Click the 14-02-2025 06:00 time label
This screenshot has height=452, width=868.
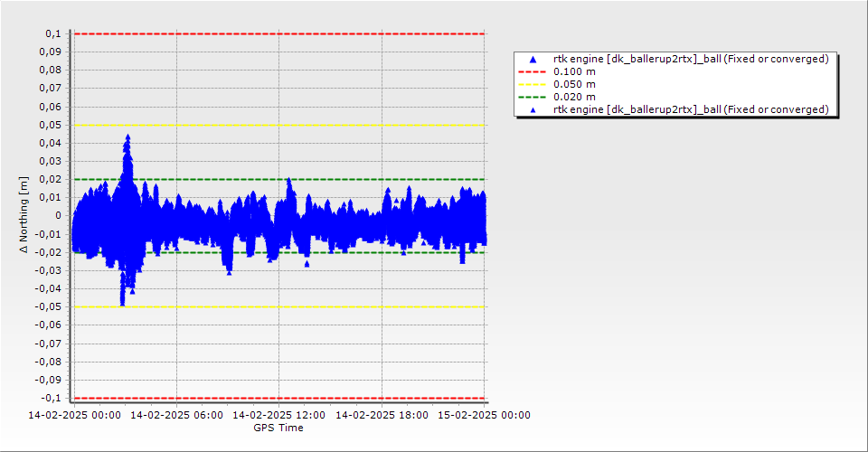click(176, 415)
